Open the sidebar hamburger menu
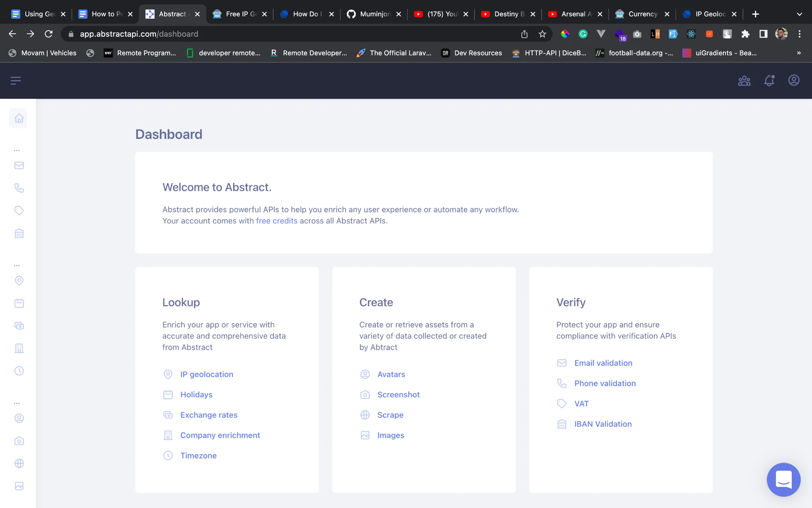 tap(15, 81)
